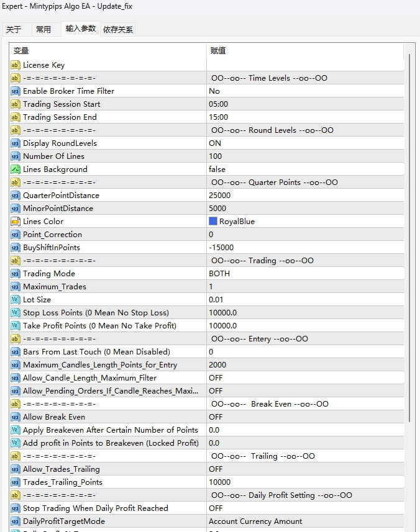Open DailyProfitTargetMode 'Account Currency Amount' value
420x532 pixels.
[x=305, y=521]
